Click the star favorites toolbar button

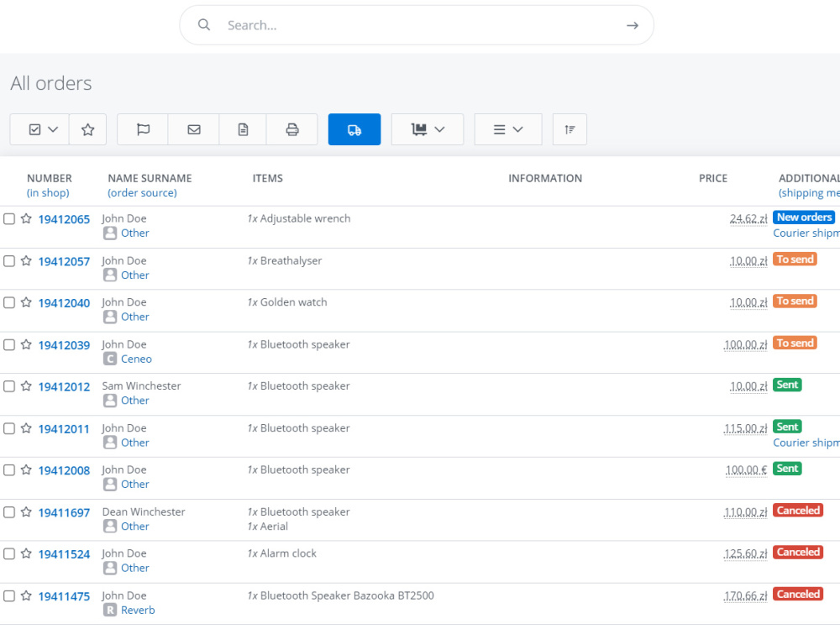[88, 129]
